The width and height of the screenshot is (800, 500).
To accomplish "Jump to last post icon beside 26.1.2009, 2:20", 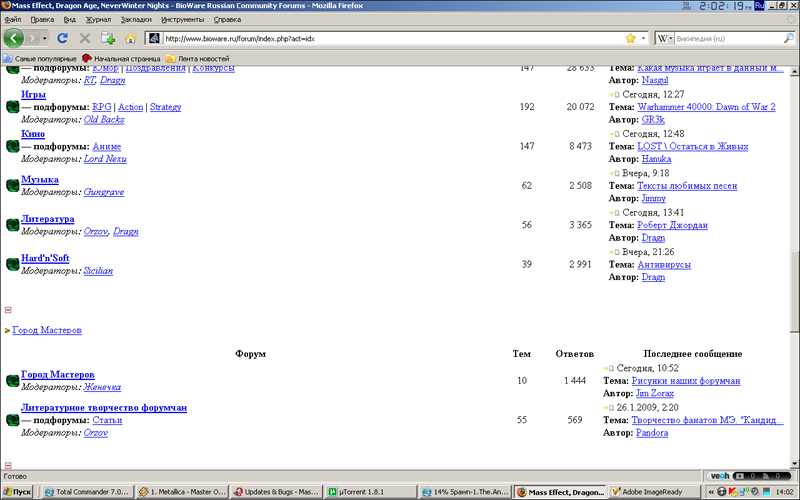I will (x=608, y=408).
